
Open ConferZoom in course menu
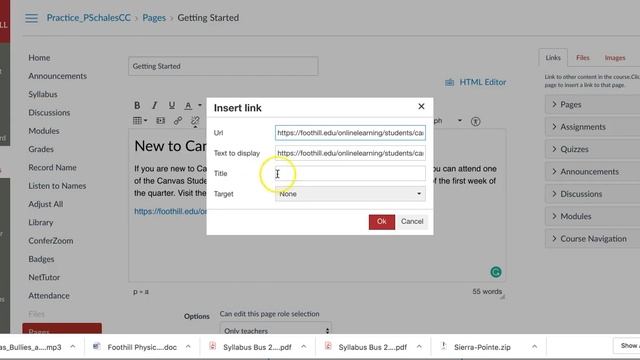(x=51, y=241)
